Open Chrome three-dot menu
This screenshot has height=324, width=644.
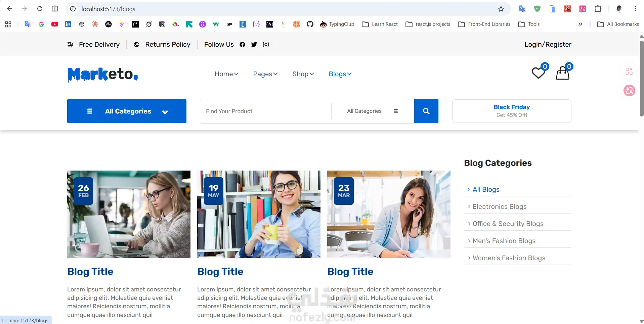(635, 9)
